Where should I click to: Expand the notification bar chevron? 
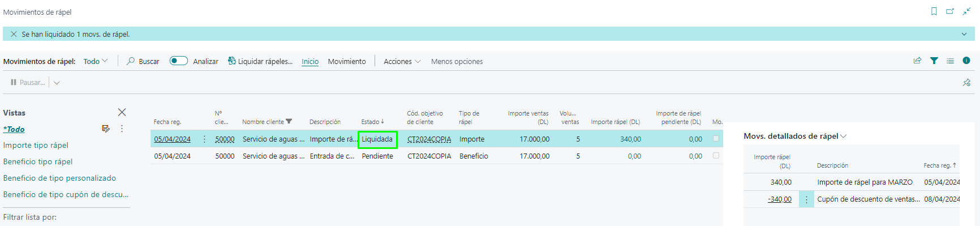click(x=964, y=34)
